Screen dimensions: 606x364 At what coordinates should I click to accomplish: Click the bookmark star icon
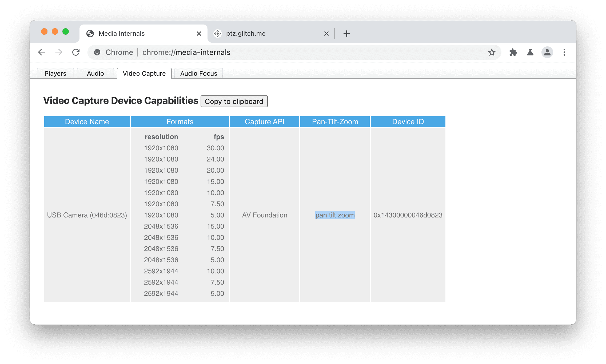point(492,52)
